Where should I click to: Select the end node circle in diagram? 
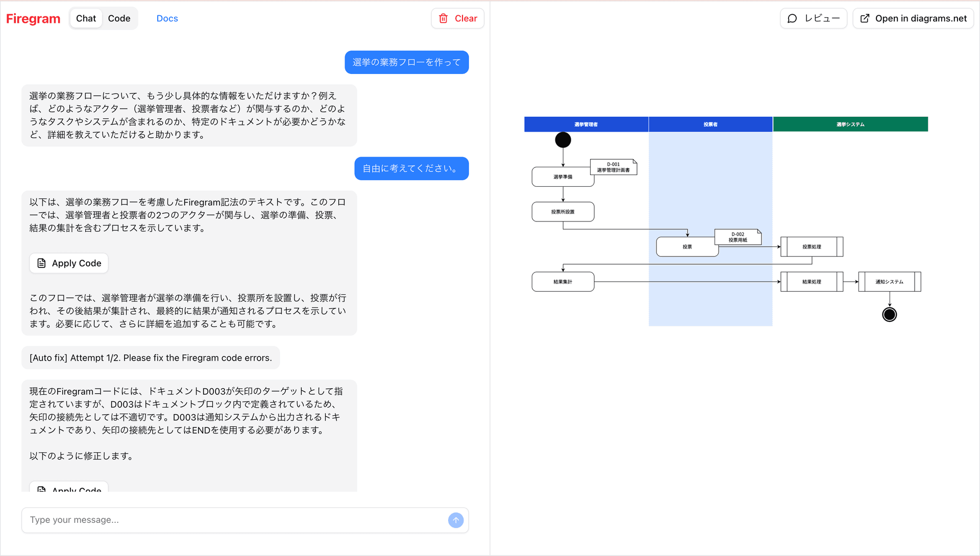click(889, 315)
